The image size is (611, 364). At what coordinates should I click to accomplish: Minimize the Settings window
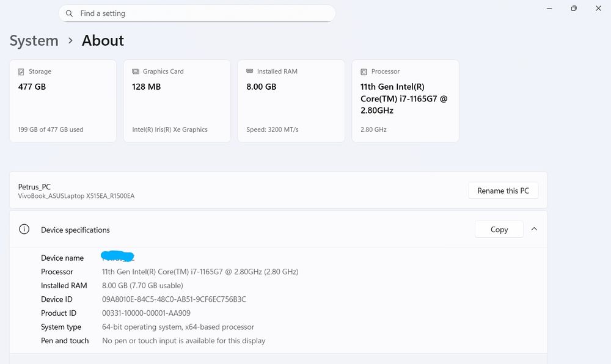pyautogui.click(x=549, y=8)
